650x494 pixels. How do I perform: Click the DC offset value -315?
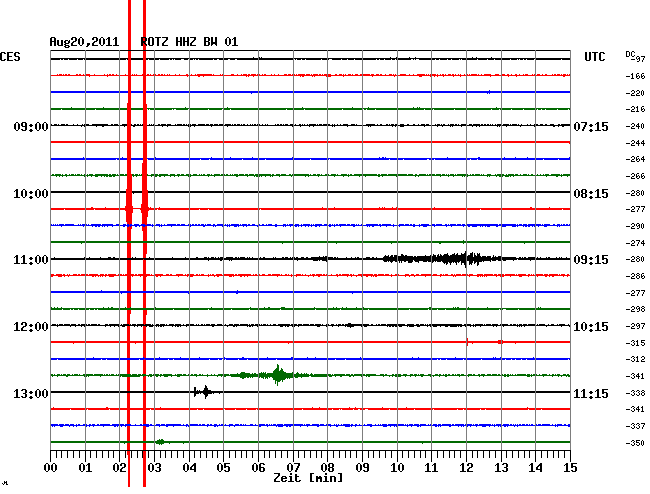click(635, 343)
